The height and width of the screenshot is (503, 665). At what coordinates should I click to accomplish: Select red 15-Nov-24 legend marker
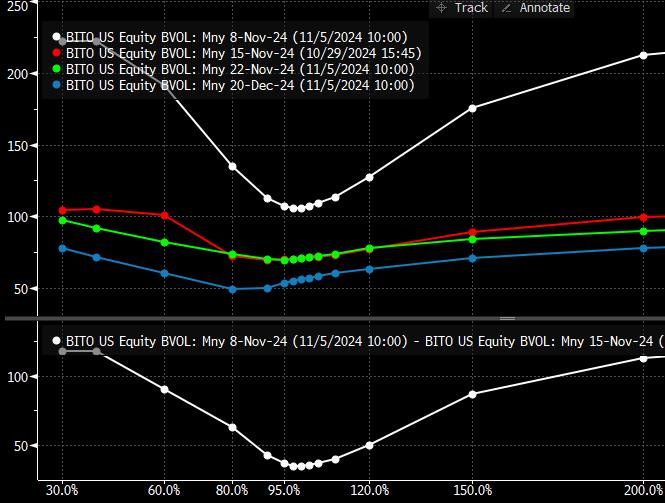pos(56,53)
